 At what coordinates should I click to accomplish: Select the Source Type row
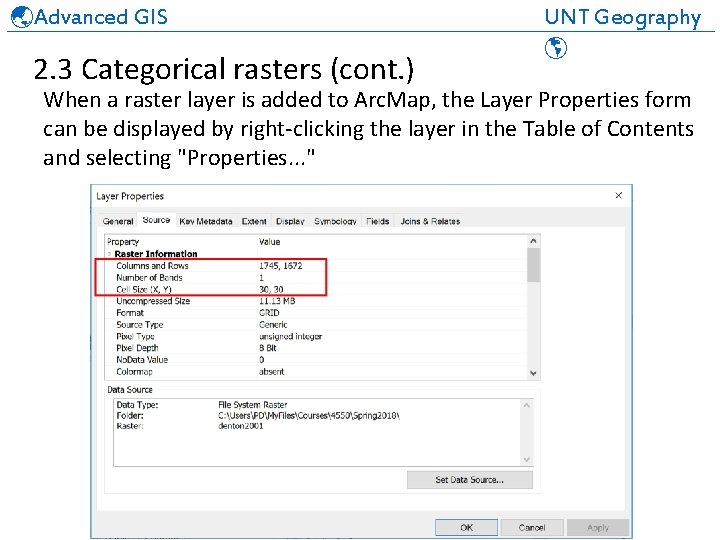315,325
